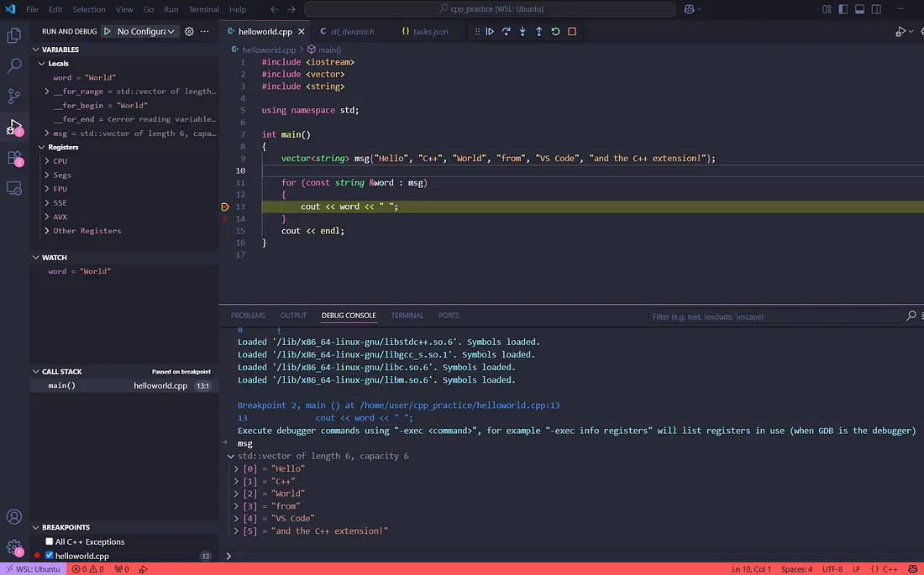
Task: Open Remote Explorer view
Action: [14, 188]
